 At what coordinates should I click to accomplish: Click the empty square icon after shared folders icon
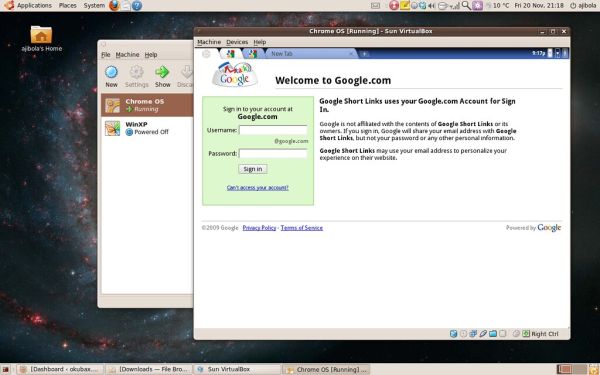coord(503,334)
